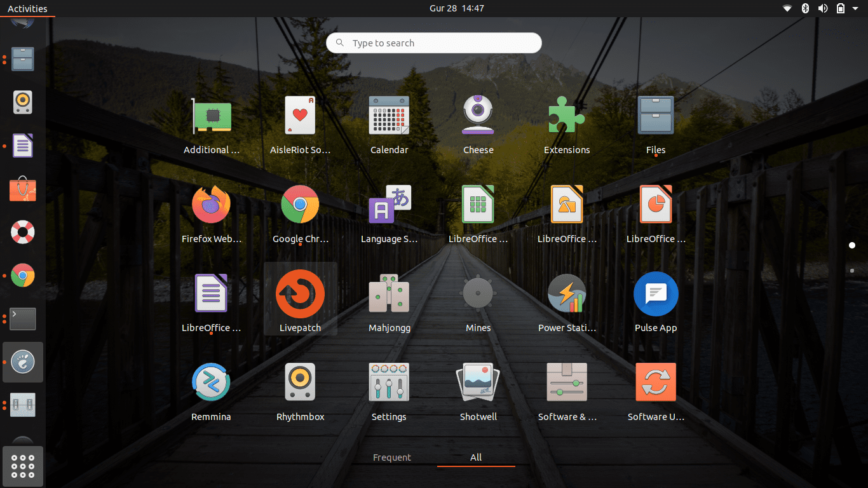Click the volume speaker icon in top bar
This screenshot has width=868, height=488.
pos(823,8)
